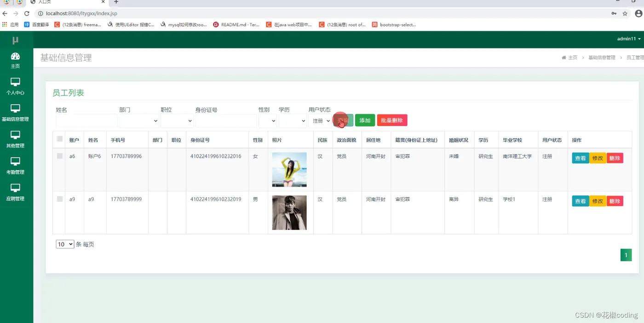Toggle the select-all checkbox in table header
The image size is (644, 323).
(x=60, y=139)
